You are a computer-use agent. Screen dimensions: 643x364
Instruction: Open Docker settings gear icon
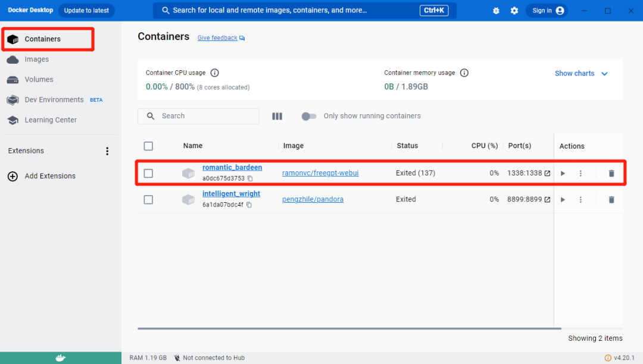point(514,11)
